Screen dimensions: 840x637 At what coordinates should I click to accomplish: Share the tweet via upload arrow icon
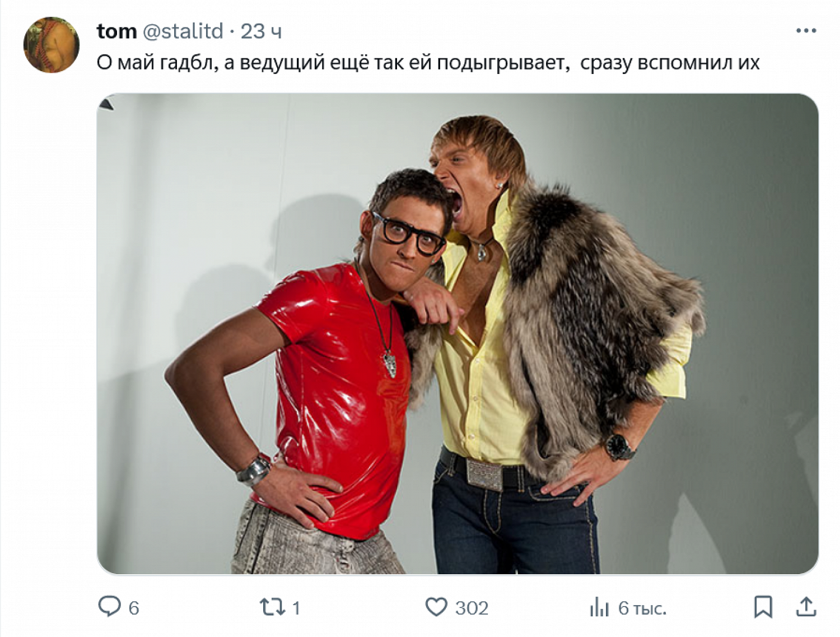806,607
